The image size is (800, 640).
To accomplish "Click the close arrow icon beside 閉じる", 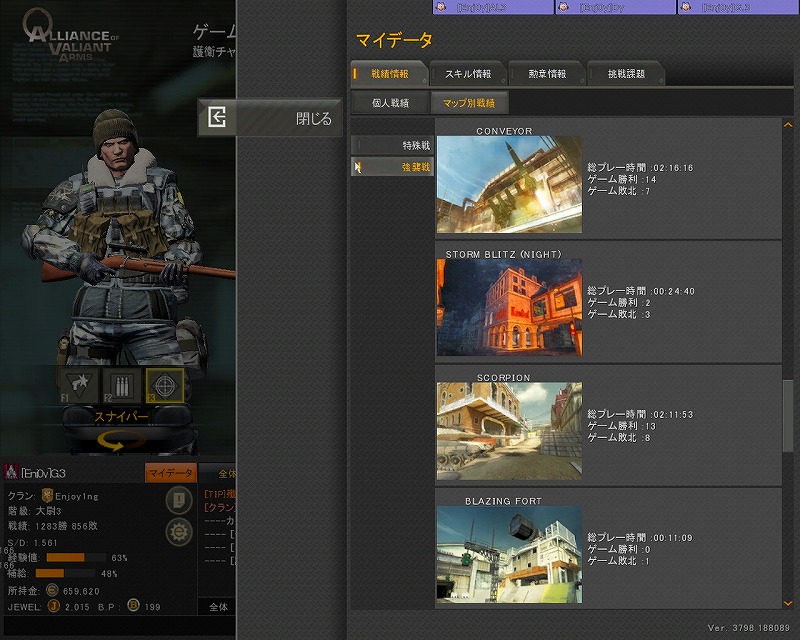I will tap(217, 118).
